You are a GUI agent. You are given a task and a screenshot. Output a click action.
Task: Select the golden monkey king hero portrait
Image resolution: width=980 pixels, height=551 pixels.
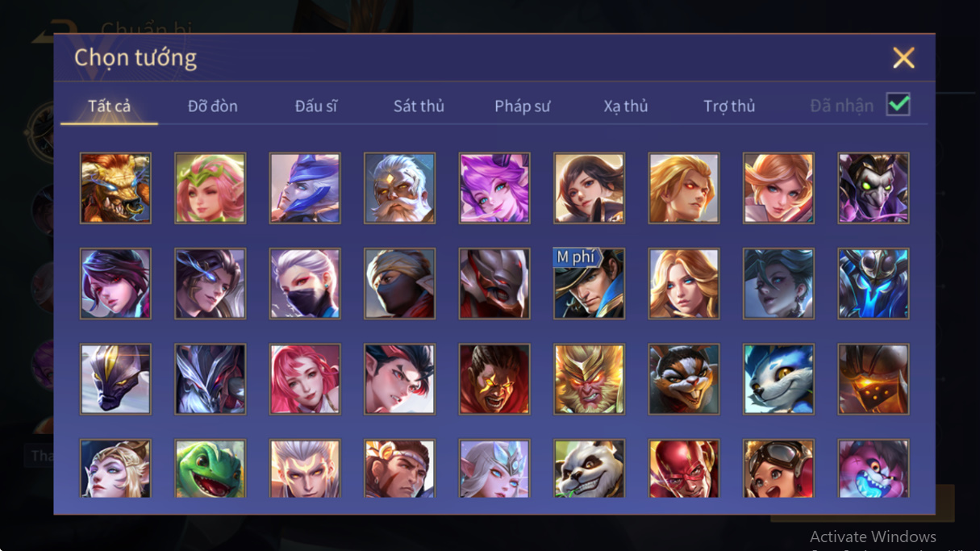(589, 378)
